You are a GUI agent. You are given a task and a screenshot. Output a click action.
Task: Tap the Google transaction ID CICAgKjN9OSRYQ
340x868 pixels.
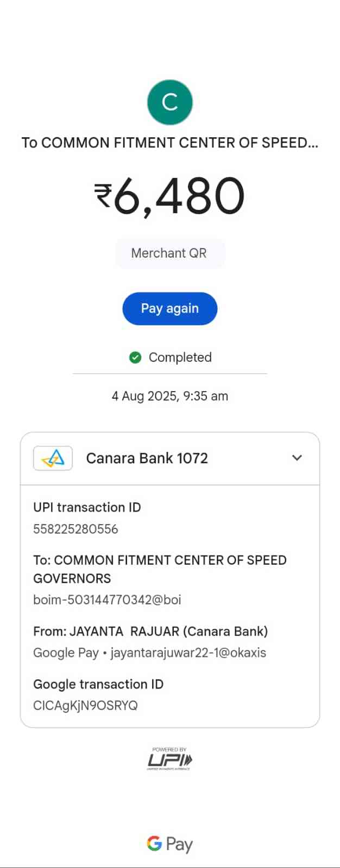tap(85, 705)
